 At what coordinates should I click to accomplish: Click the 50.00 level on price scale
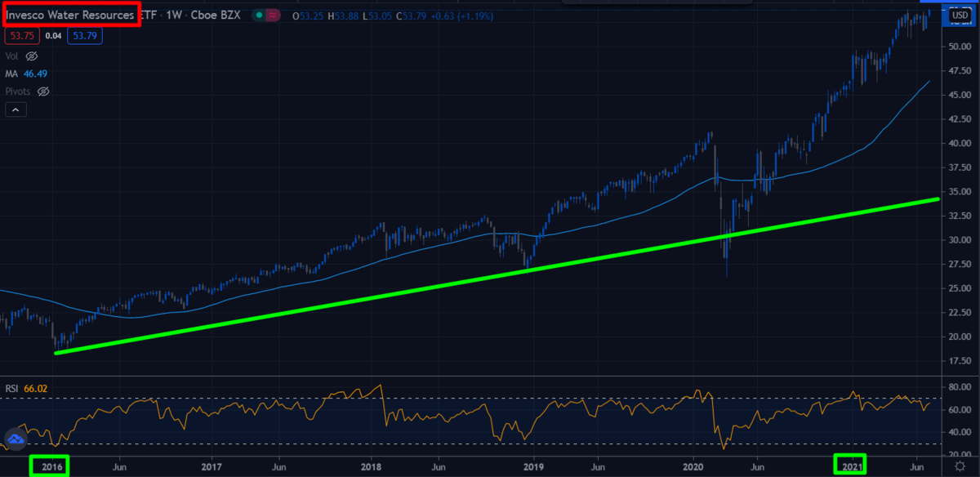959,47
